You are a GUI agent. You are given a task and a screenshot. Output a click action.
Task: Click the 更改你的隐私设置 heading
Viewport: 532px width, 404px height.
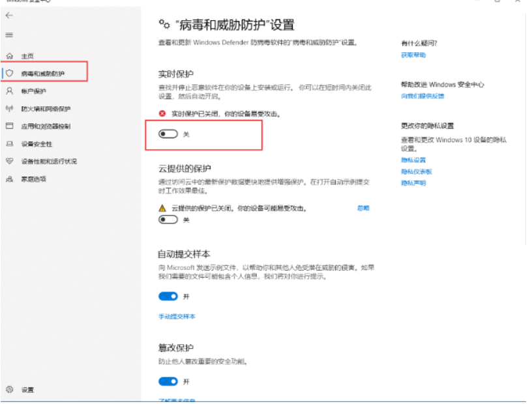click(428, 126)
